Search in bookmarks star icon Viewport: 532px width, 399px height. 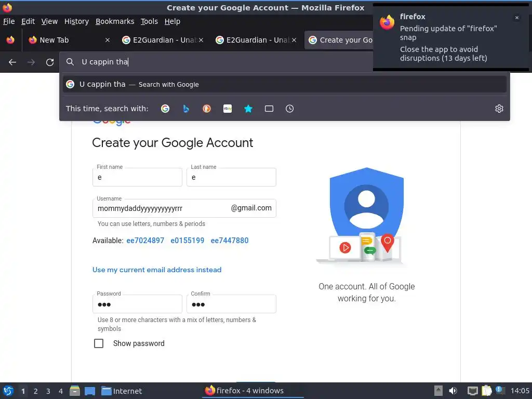pyautogui.click(x=248, y=109)
